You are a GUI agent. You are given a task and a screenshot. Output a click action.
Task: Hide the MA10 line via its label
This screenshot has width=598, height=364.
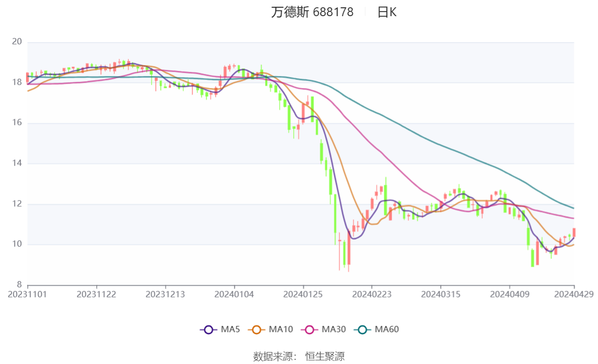(281, 330)
